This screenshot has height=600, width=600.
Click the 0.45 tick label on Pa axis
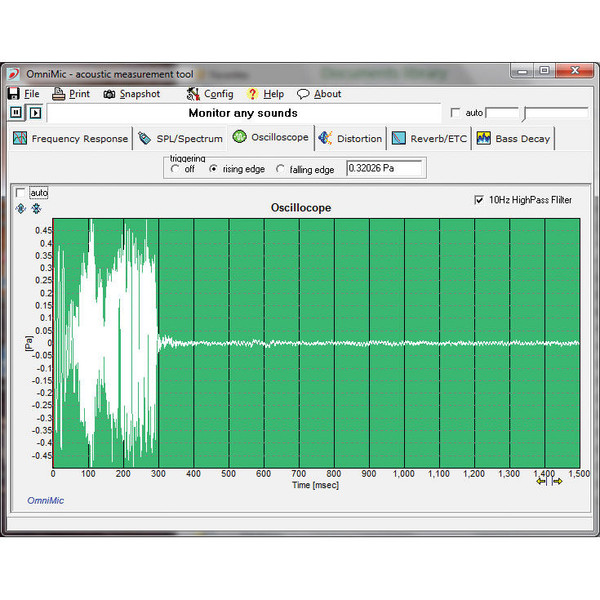coord(43,230)
